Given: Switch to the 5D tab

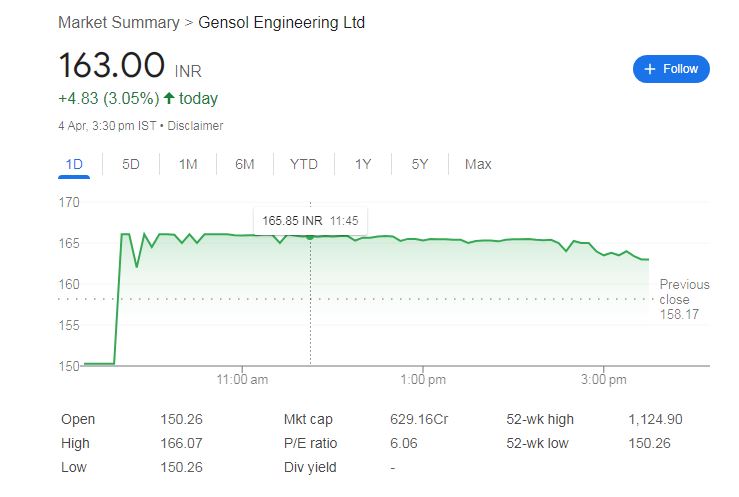Looking at the screenshot, I should [x=130, y=164].
